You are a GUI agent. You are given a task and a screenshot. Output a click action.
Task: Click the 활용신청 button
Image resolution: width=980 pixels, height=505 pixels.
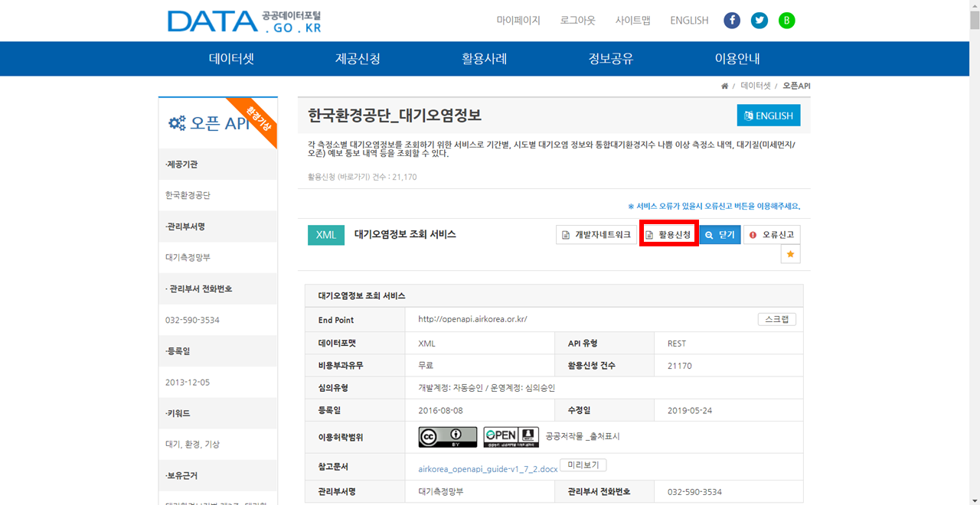tap(668, 235)
